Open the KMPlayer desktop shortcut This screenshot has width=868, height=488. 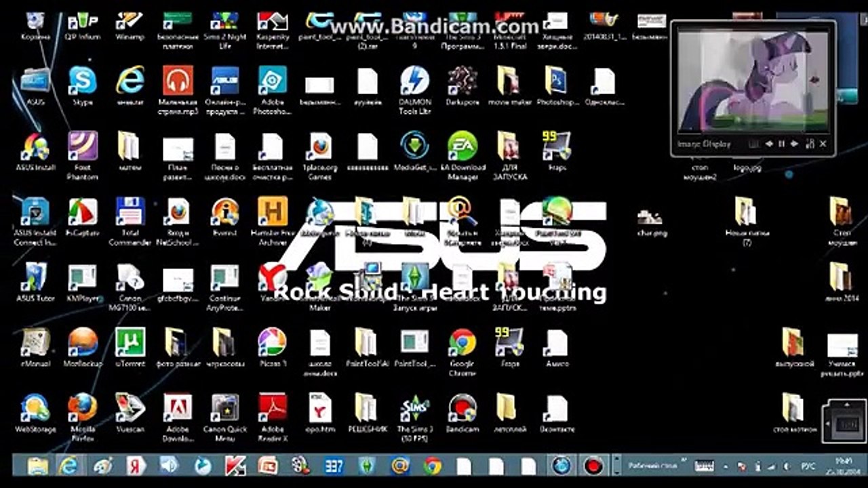83,283
